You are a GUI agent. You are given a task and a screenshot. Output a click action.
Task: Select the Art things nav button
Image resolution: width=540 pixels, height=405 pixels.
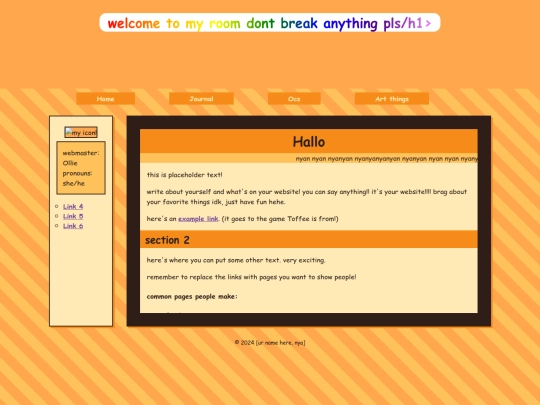point(392,99)
